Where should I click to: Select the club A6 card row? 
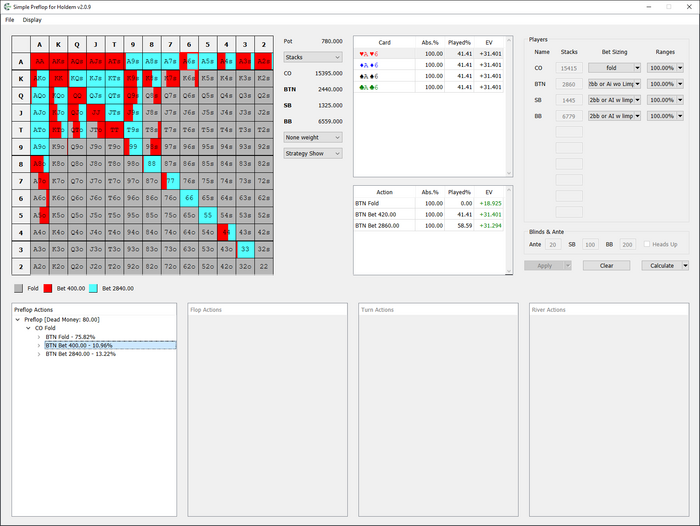click(429, 88)
